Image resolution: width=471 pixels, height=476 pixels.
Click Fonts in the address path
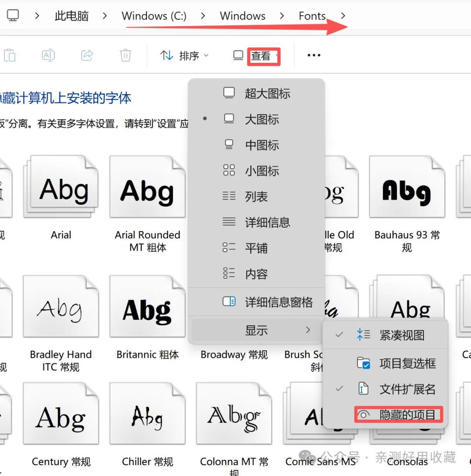point(312,16)
